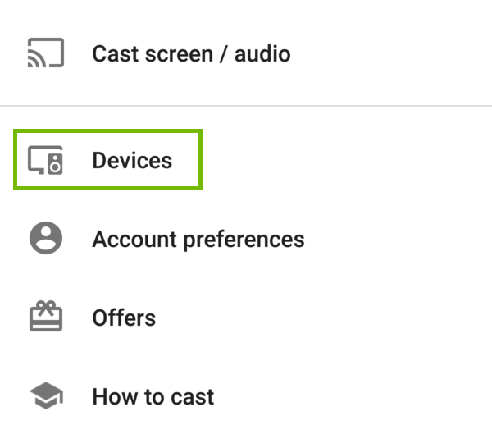Image resolution: width=492 pixels, height=448 pixels.
Task: Click the Account preferences person icon
Action: (46, 238)
